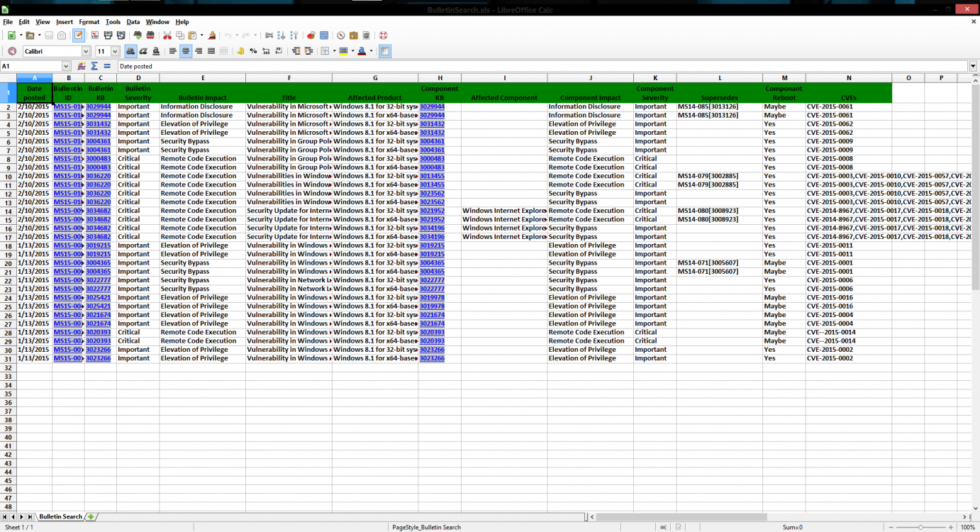
Task: Click the Cut scissors icon
Action: 167,35
